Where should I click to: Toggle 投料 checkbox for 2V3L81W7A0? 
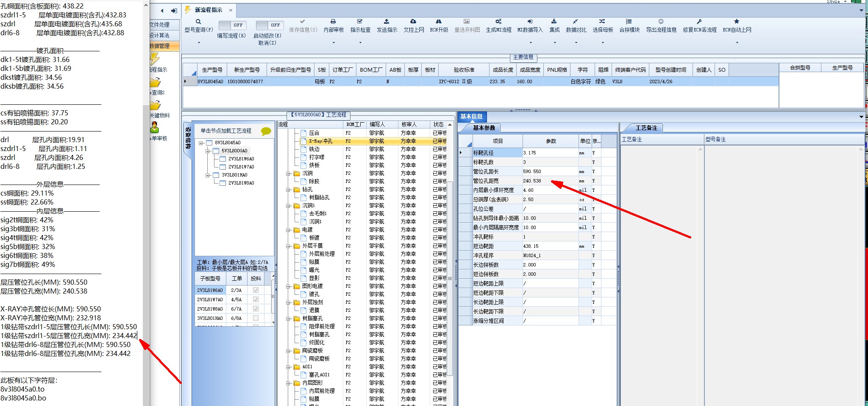256,300
